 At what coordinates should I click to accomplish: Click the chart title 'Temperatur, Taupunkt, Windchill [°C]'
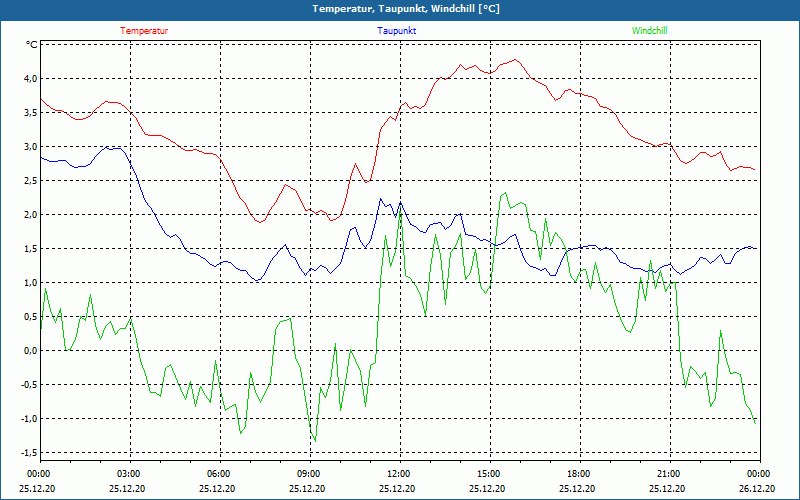click(x=406, y=9)
